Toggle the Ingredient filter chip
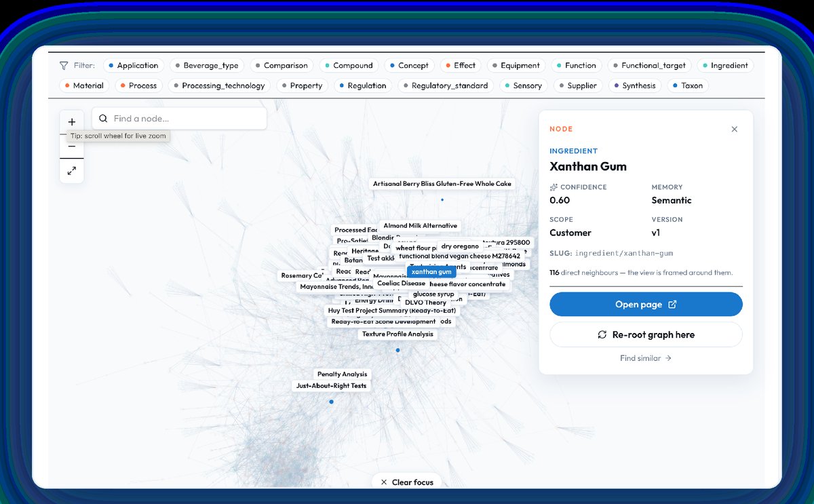 point(725,66)
